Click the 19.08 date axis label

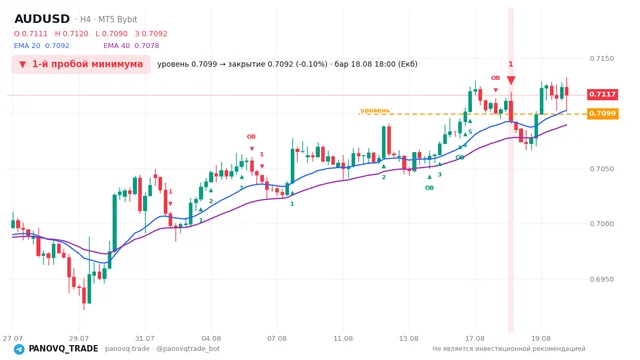click(x=541, y=338)
